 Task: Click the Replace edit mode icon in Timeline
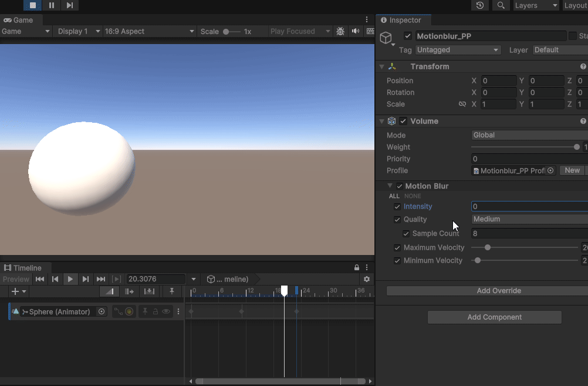point(149,291)
